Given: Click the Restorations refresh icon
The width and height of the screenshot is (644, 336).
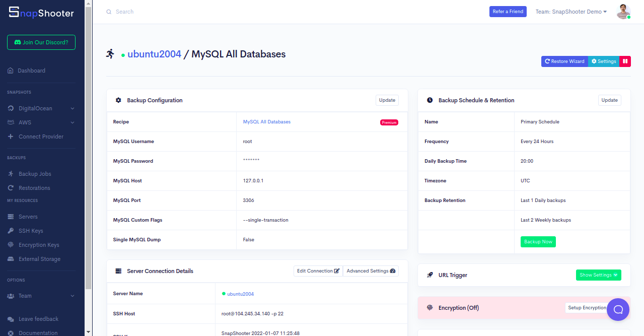Looking at the screenshot, I should (11, 188).
